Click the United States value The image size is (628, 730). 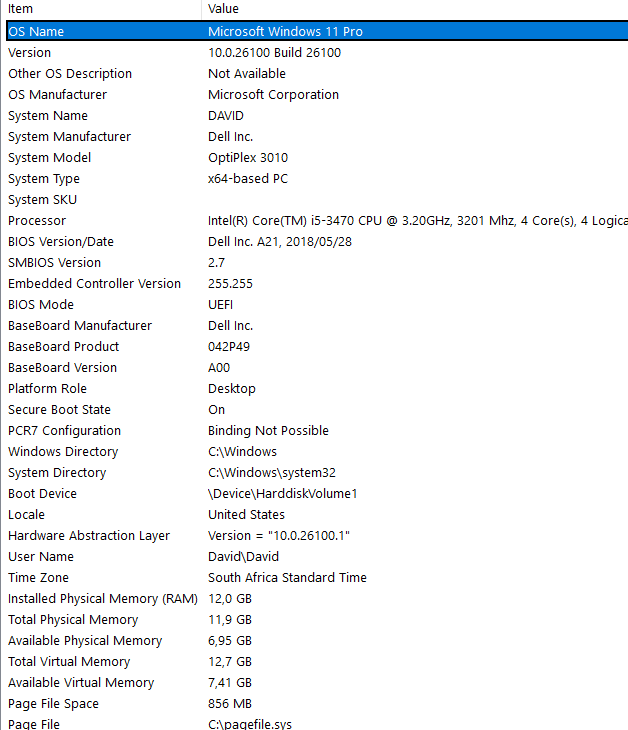246,514
